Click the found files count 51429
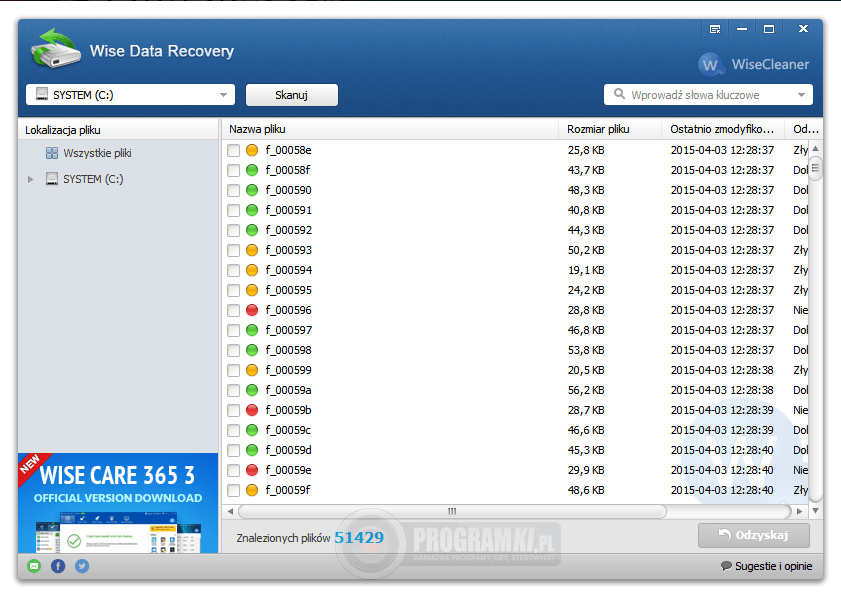The image size is (841, 596). coord(359,538)
